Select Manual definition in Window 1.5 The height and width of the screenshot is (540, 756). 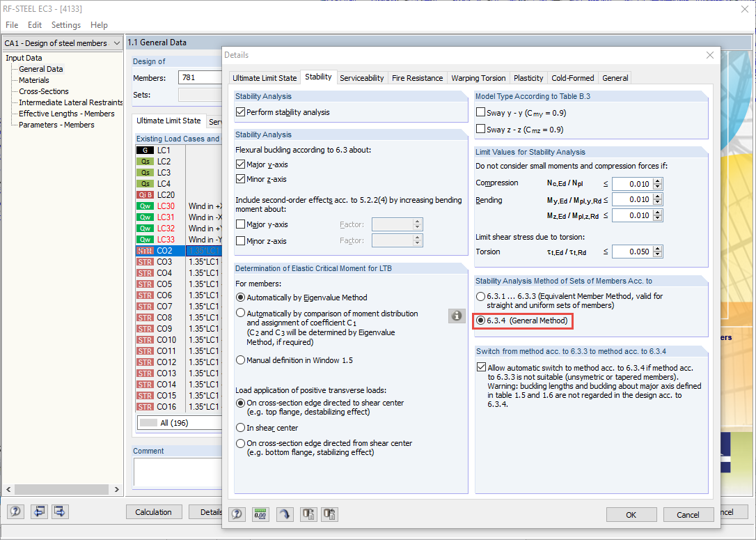241,360
